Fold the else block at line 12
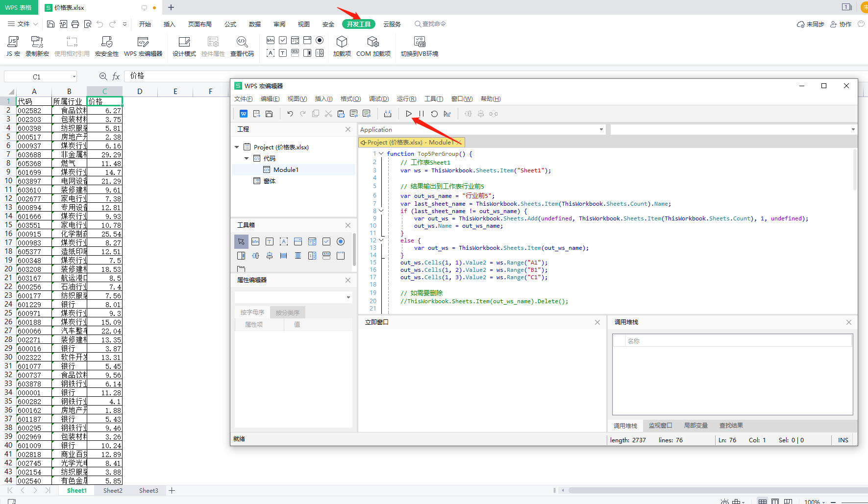This screenshot has width=868, height=504. (x=381, y=240)
